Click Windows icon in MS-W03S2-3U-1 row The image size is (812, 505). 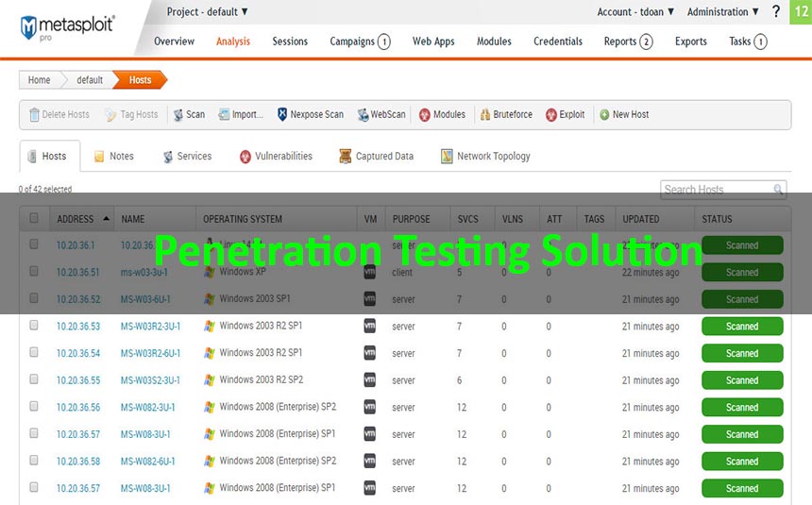210,379
